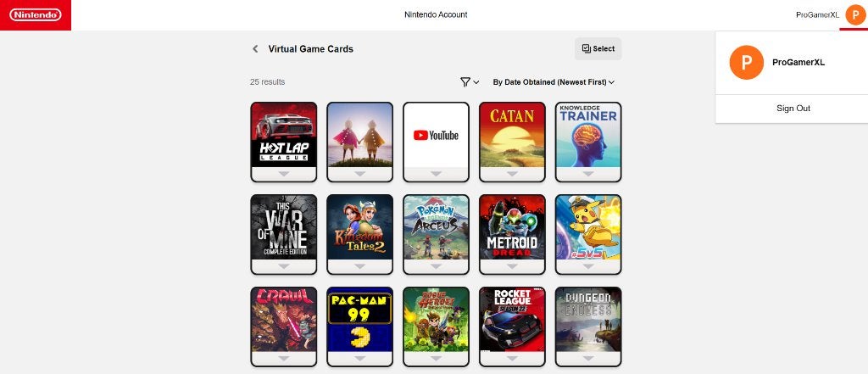This screenshot has height=374, width=868.
Task: Open the By Date Obtained sort dropdown
Action: coord(554,82)
